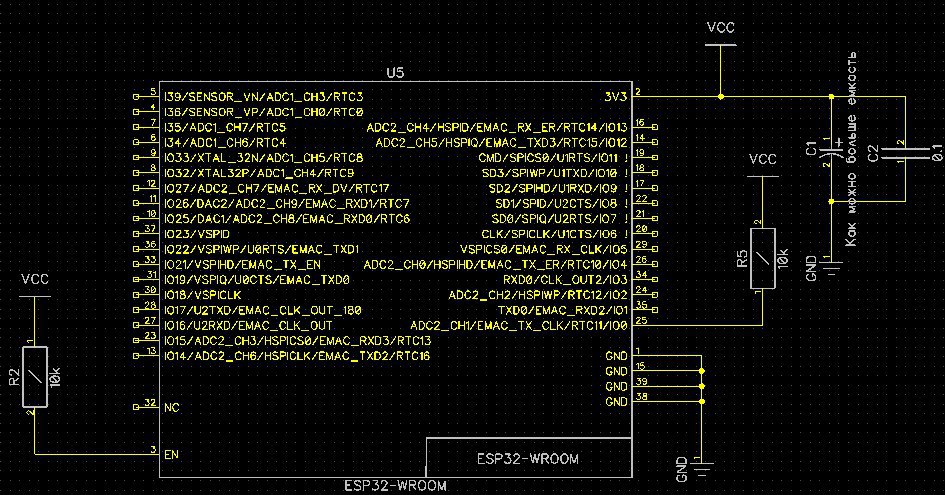Select pin 'ADC2_CH4/HSPID/EMAC_RX_ER/RTC14/IO13'
The height and width of the screenshot is (495, 945).
(x=497, y=127)
